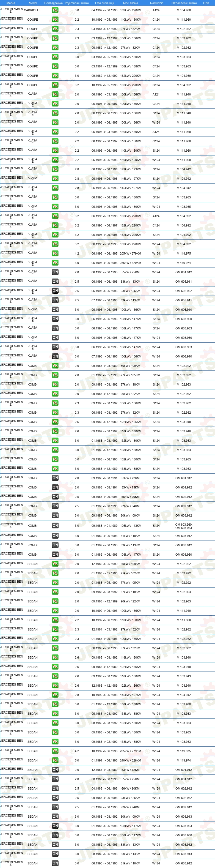Select the CABRIOLET model cell
215x868 pixels.
point(32,10)
